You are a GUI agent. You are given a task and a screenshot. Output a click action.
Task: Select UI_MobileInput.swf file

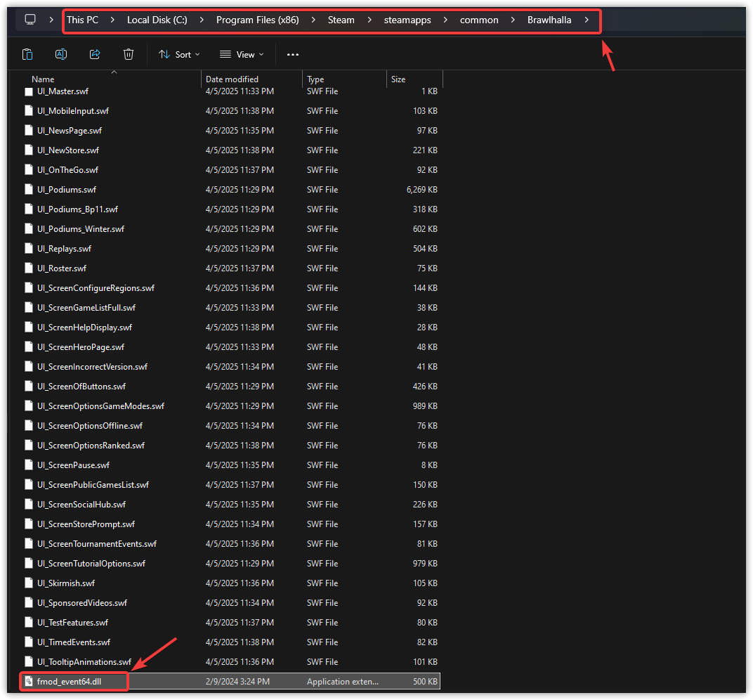(73, 111)
